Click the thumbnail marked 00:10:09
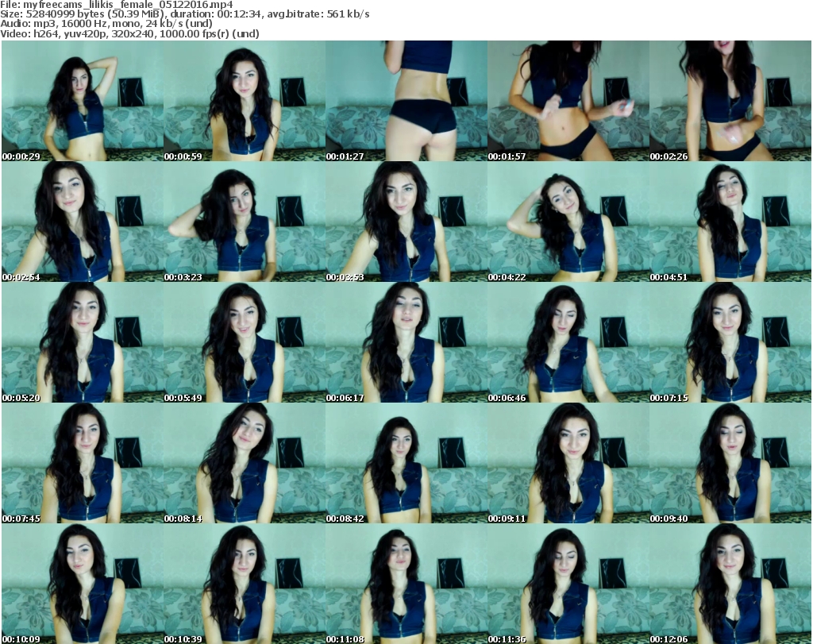 click(x=82, y=584)
